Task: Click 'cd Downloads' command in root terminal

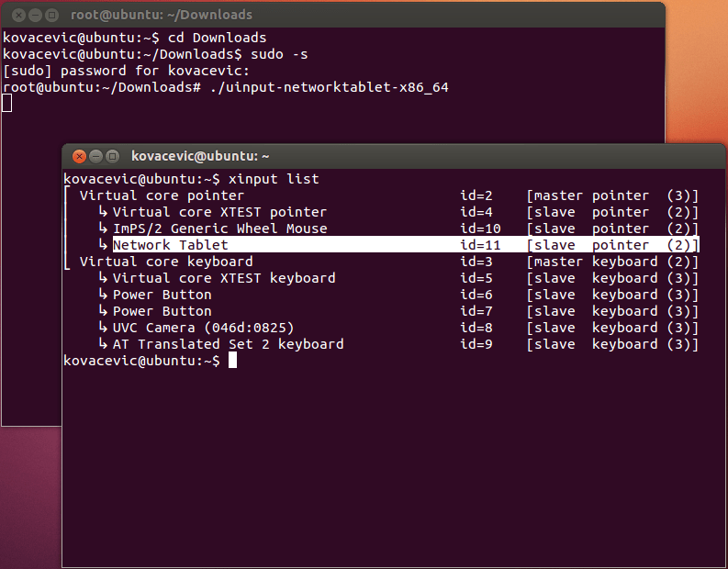Action: (x=217, y=38)
